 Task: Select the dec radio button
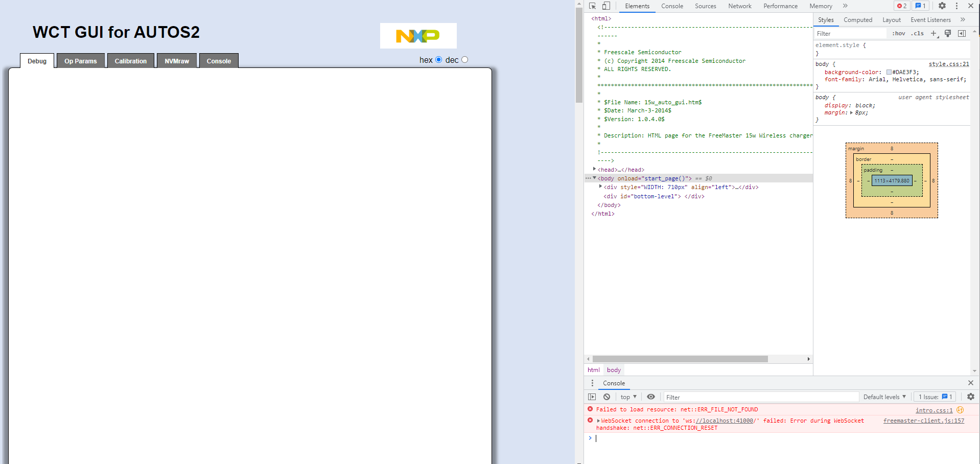pyautogui.click(x=464, y=59)
